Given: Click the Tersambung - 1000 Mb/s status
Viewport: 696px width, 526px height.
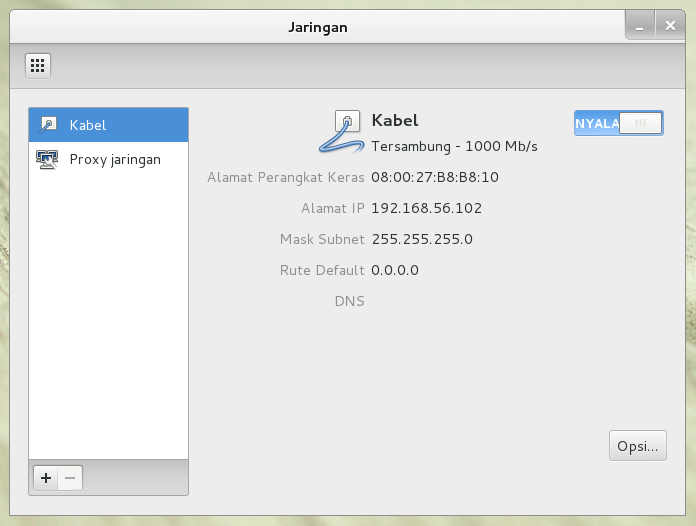Looking at the screenshot, I should pos(454,146).
